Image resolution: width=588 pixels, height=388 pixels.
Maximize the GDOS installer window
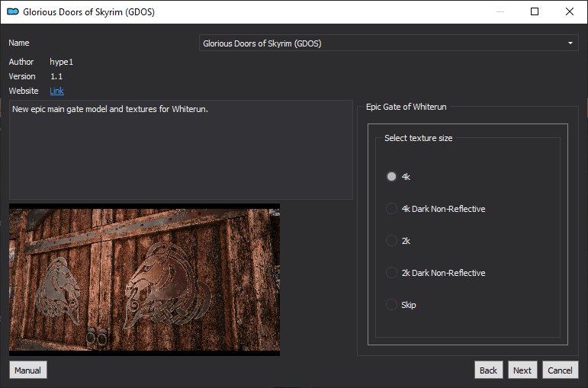click(x=535, y=11)
